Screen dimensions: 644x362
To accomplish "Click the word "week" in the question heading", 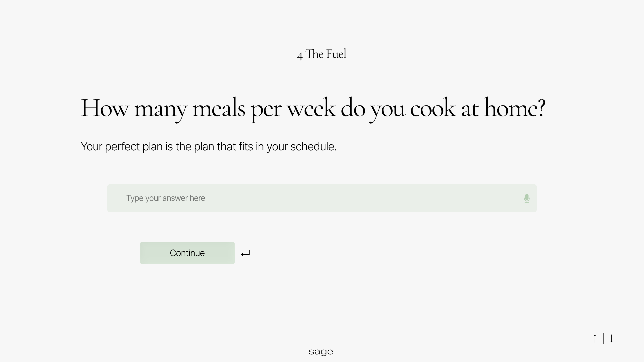I will pos(311,108).
